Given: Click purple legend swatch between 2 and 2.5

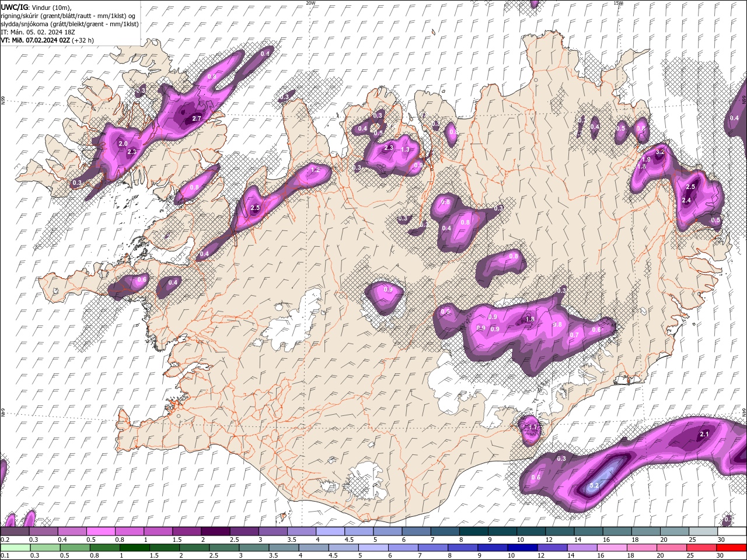Looking at the screenshot, I should pos(215,531).
